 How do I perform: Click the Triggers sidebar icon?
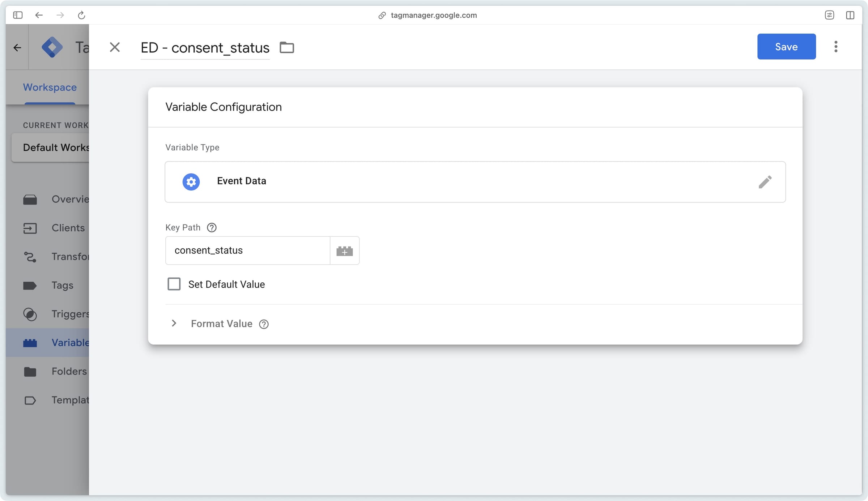click(30, 314)
